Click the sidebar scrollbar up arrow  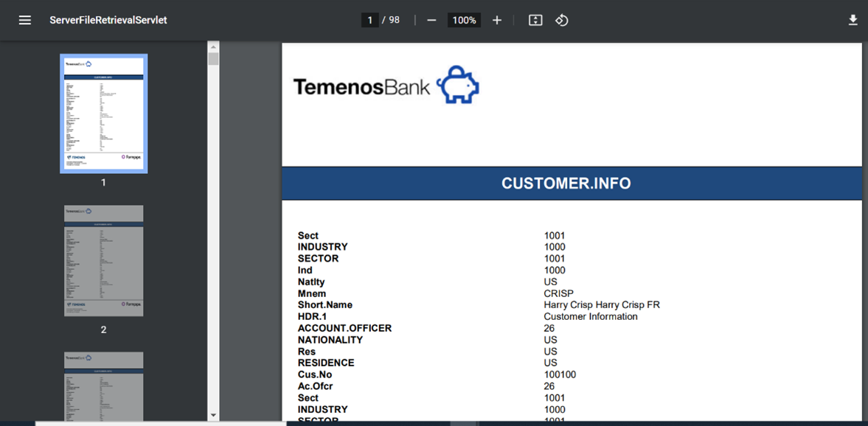tap(213, 46)
